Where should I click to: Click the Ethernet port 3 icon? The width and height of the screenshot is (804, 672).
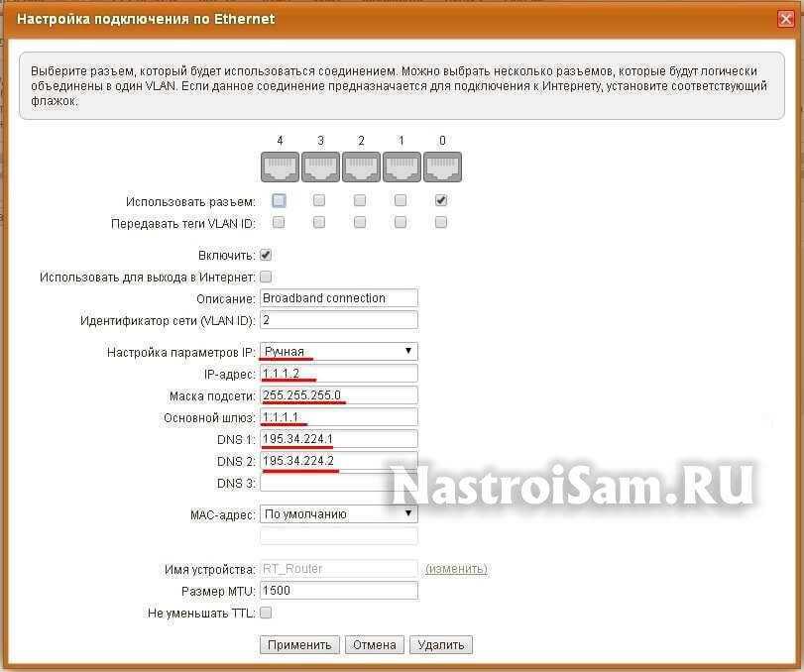tap(320, 167)
